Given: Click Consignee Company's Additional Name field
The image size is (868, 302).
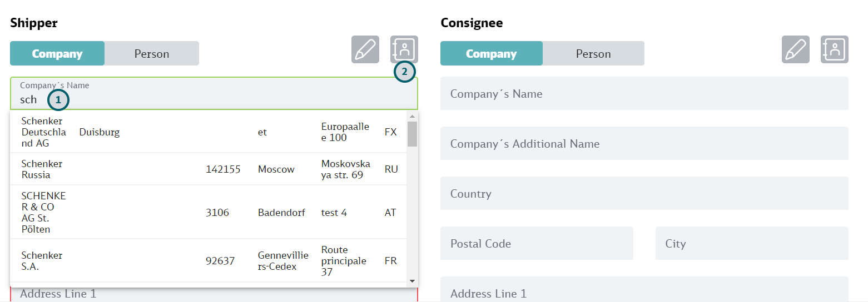Looking at the screenshot, I should pos(644,143).
